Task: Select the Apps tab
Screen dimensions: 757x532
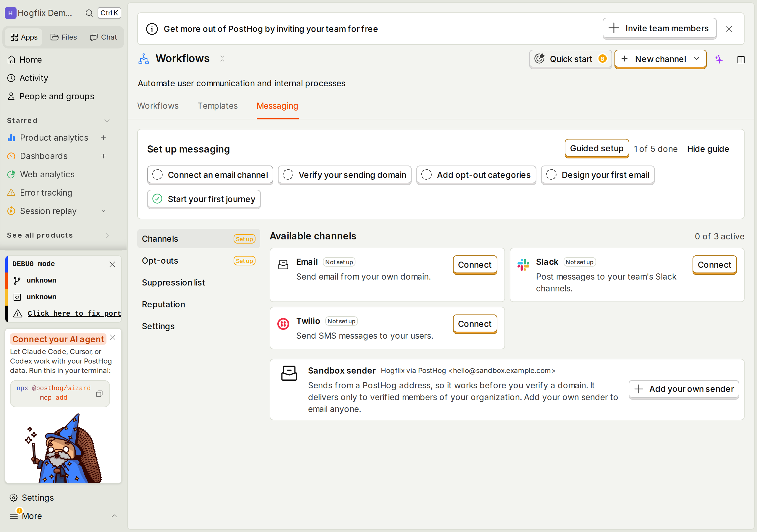Action: click(x=24, y=37)
